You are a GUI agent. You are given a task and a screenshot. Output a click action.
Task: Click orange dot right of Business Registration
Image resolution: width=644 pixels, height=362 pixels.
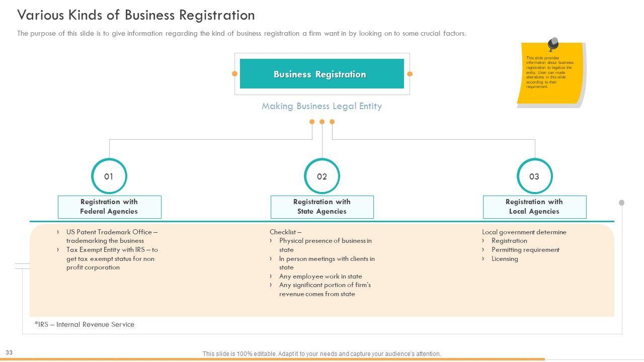tap(410, 74)
